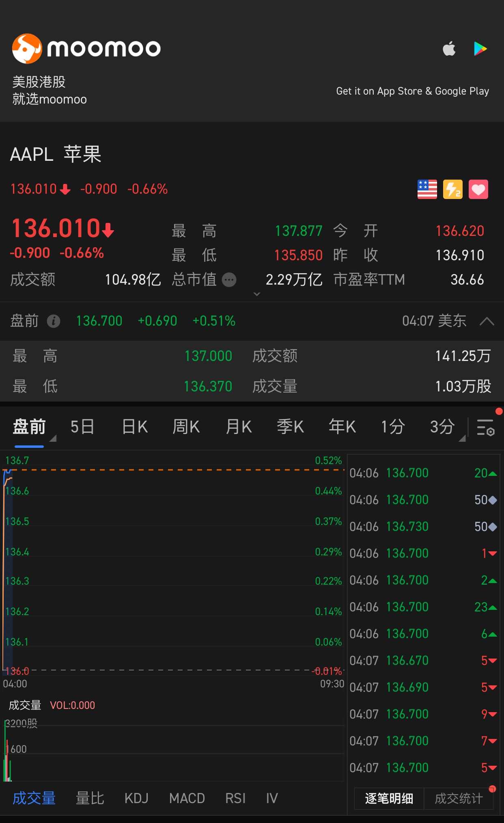The height and width of the screenshot is (823, 504).
Task: Switch to 逐笔明细 tick details
Action: (389, 799)
